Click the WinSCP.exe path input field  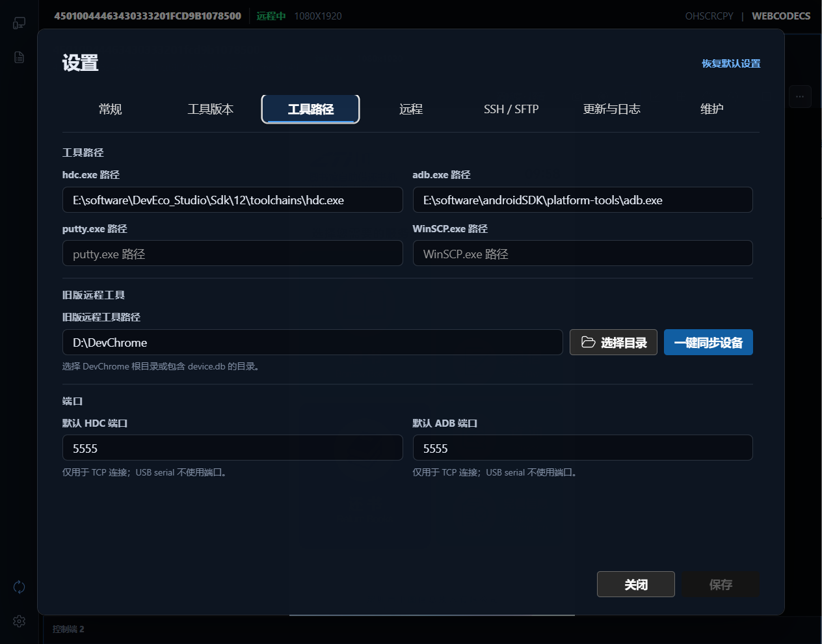point(583,253)
